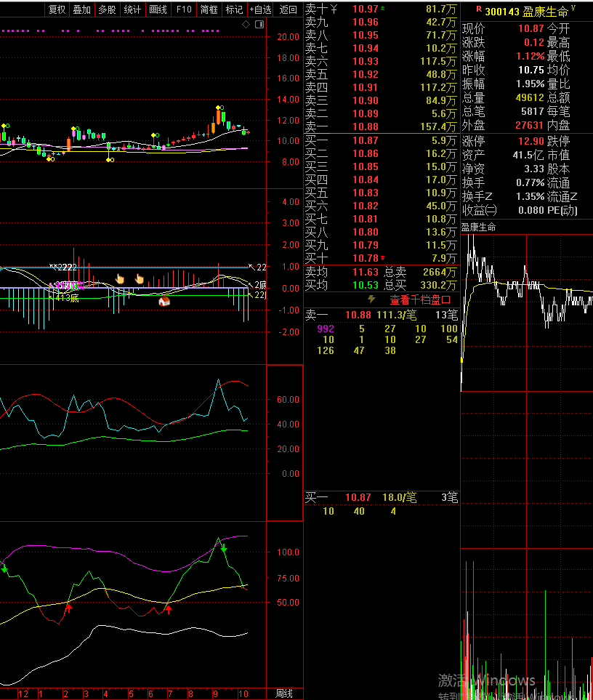Viewport: 593px width, 700px height.
Task: Toggle the split-panel layout icon
Action: click(259, 25)
